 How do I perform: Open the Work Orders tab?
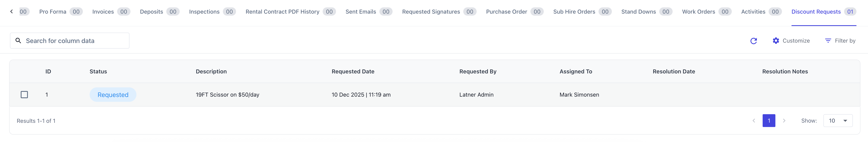pos(698,12)
